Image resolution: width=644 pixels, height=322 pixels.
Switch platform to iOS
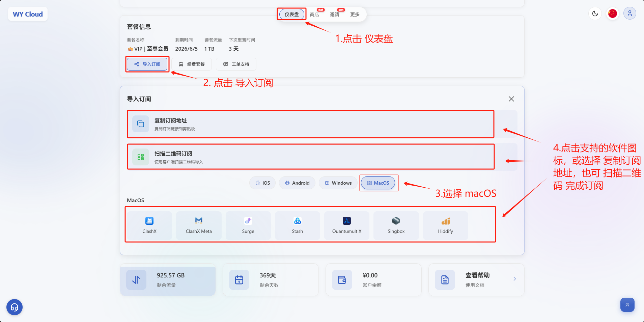coord(262,183)
